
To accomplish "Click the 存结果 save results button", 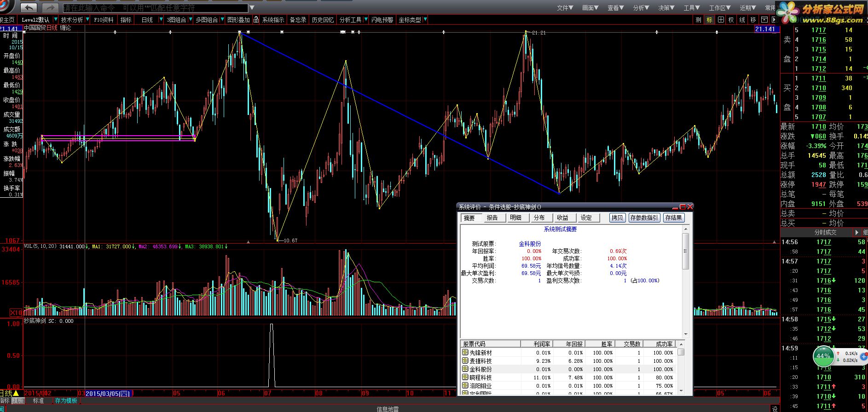I will (673, 218).
